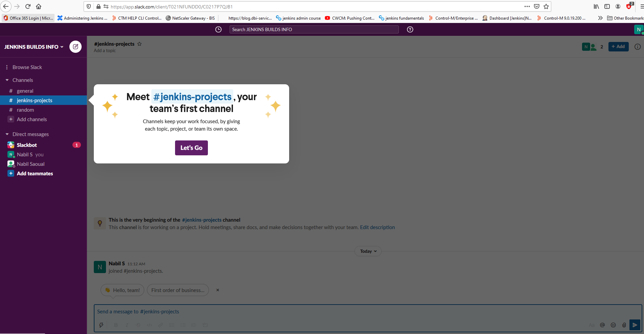Viewport: 644px width, 334px height.
Task: Collapse the Channels section
Action: (x=7, y=80)
